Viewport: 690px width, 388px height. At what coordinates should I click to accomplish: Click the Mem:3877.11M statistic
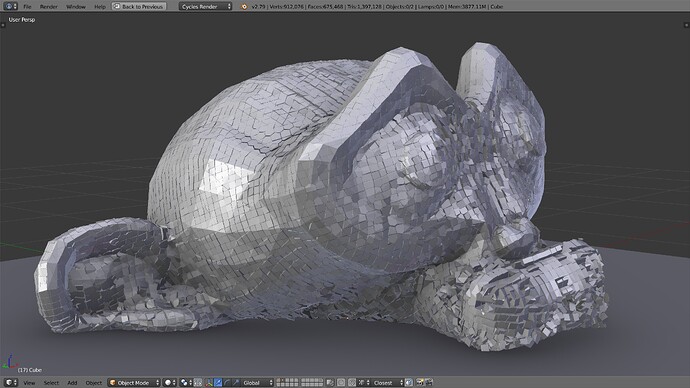[x=467, y=7]
